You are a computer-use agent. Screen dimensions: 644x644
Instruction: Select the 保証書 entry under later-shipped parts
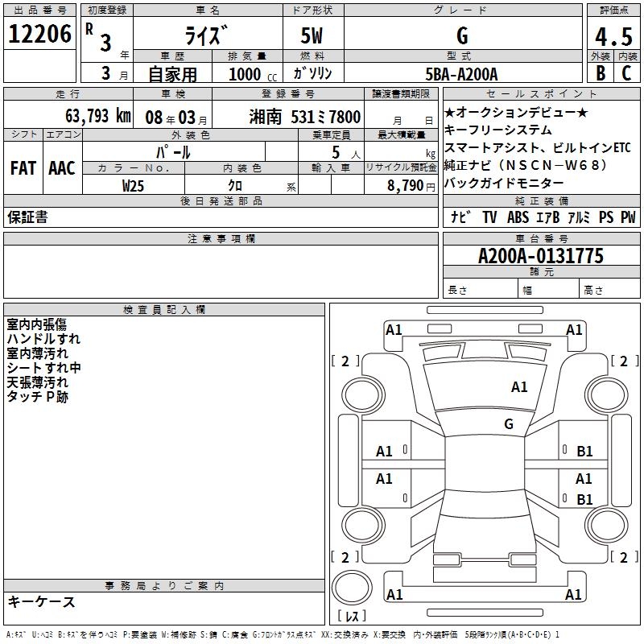[27, 217]
